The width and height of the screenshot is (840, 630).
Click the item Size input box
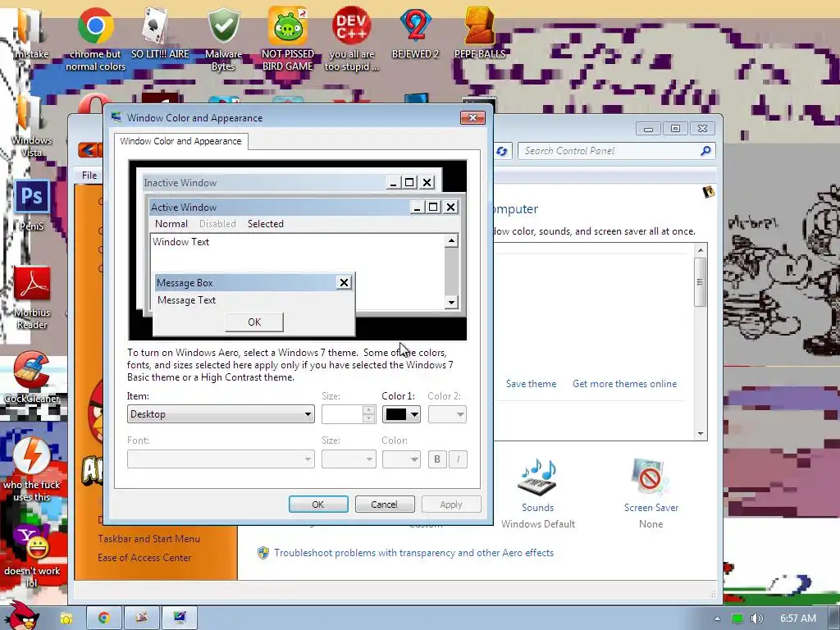click(342, 414)
